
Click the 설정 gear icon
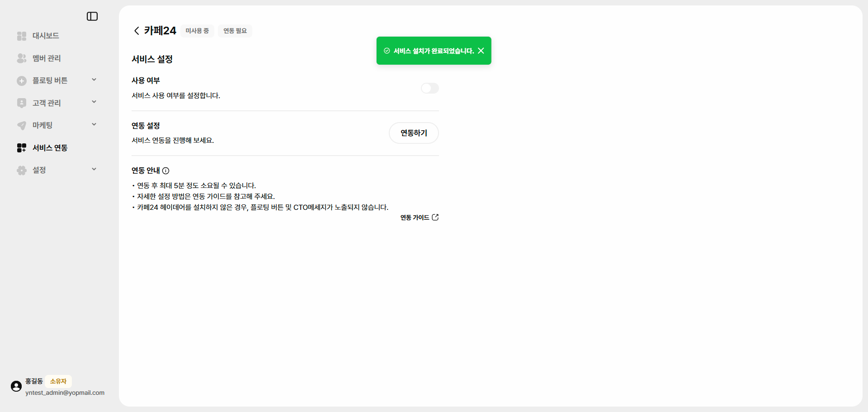(22, 170)
